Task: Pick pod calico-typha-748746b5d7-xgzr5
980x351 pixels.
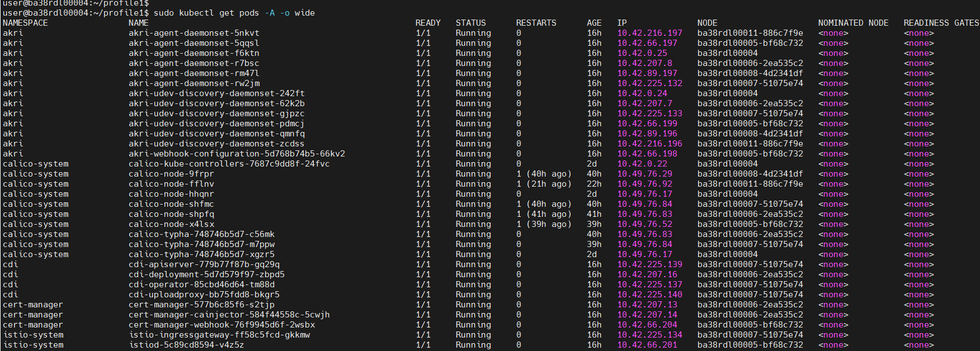Action: point(201,254)
